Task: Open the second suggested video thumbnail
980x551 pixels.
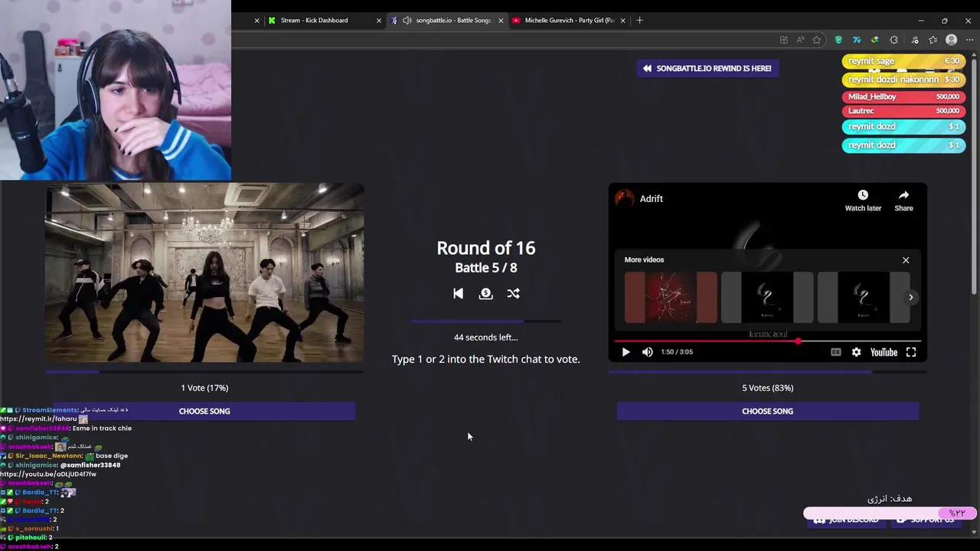Action: 767,297
